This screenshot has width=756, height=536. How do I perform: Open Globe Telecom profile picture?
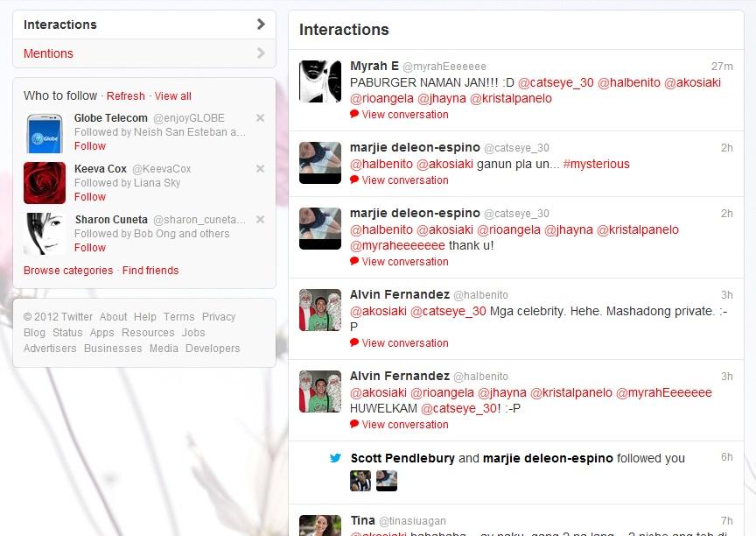point(45,132)
